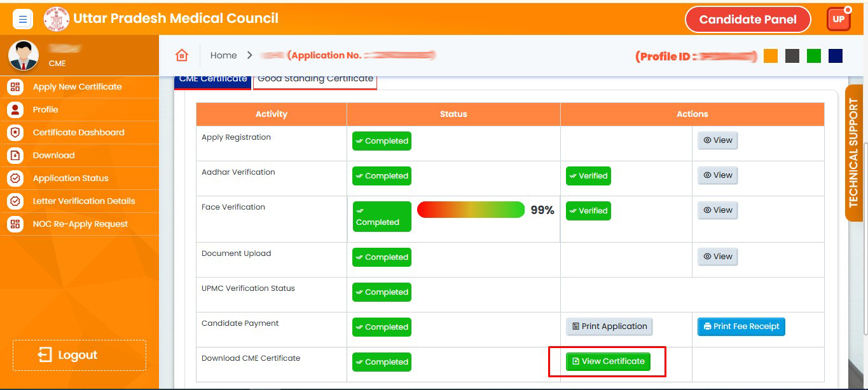Click the Uttar Pradesh Medical Council logo
868x390 pixels.
[x=56, y=19]
